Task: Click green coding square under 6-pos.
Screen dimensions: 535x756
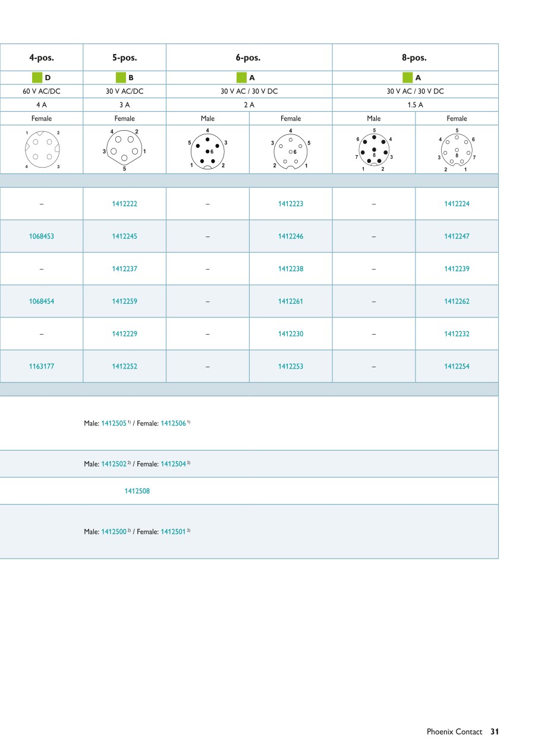Action: tap(241, 77)
